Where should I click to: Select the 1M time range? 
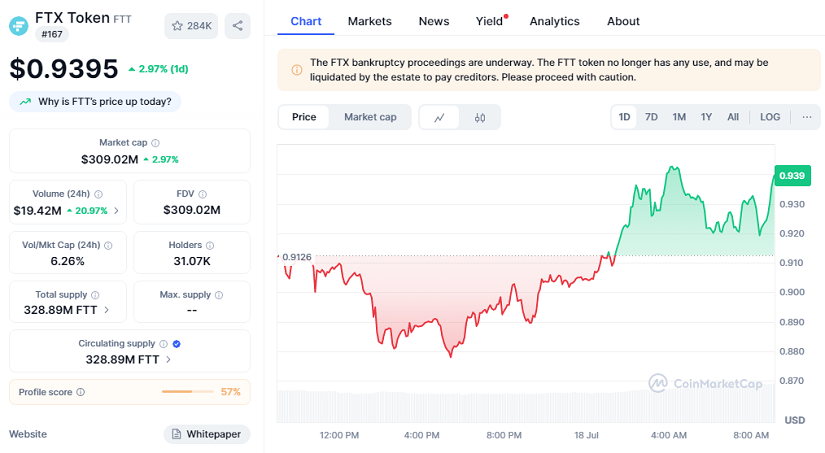point(679,117)
